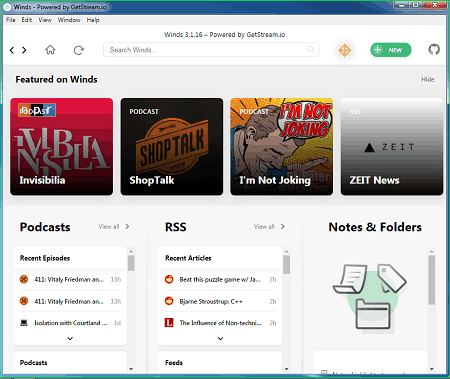This screenshot has width=450, height=379.
Task: Click reddit icon beside Beat this puzzle game
Action: pos(169,279)
